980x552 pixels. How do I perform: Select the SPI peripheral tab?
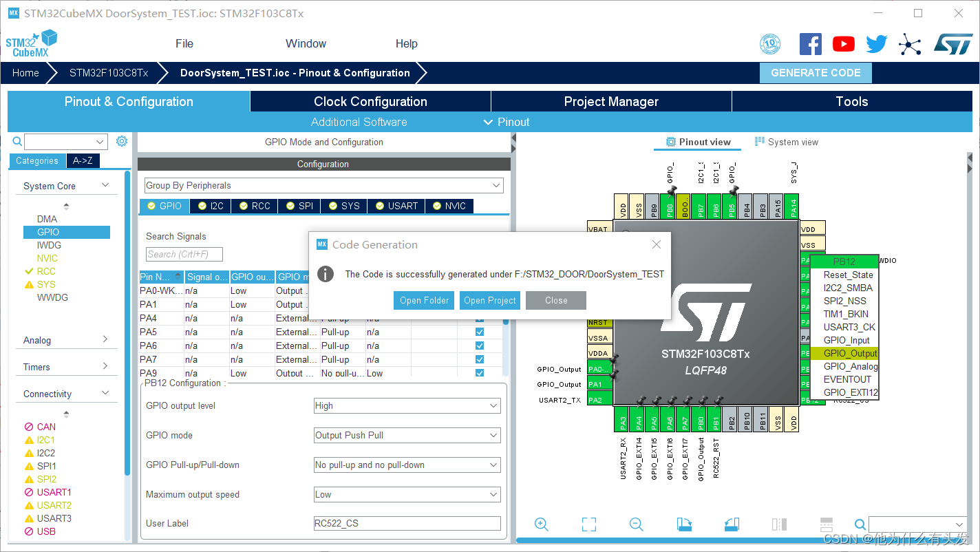coord(299,206)
